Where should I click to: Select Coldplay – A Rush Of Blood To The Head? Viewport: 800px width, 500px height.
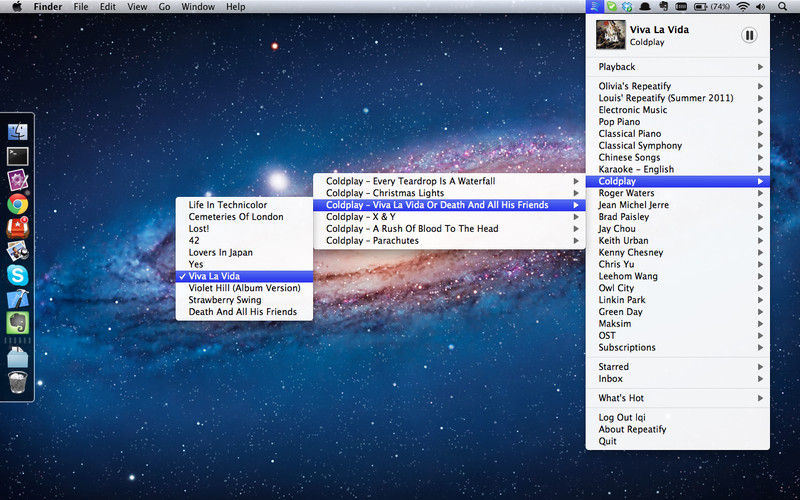[449, 229]
